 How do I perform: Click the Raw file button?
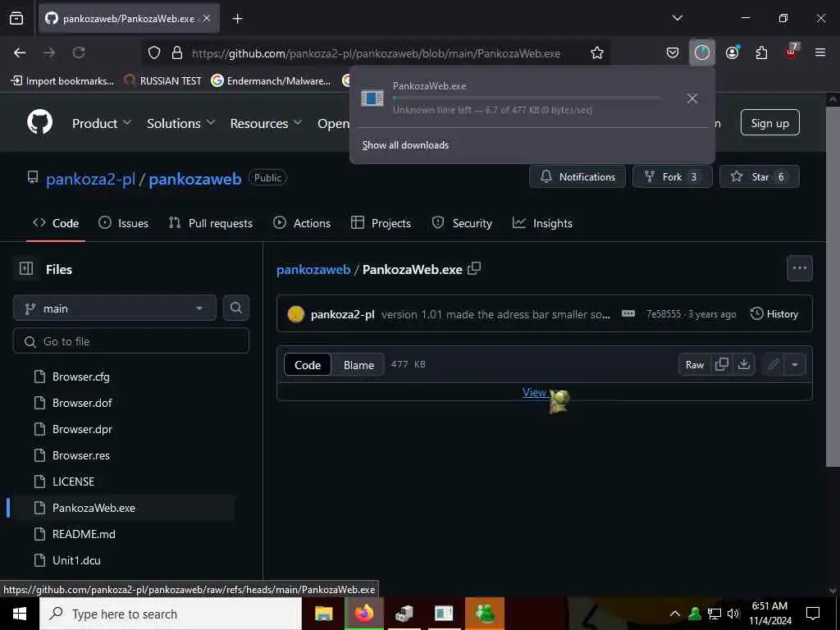click(694, 364)
